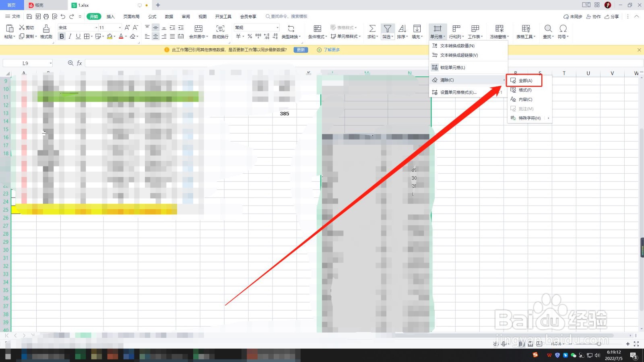Open the number format dropdown (常规)
Screen dimensions: 644x362
tap(277, 28)
